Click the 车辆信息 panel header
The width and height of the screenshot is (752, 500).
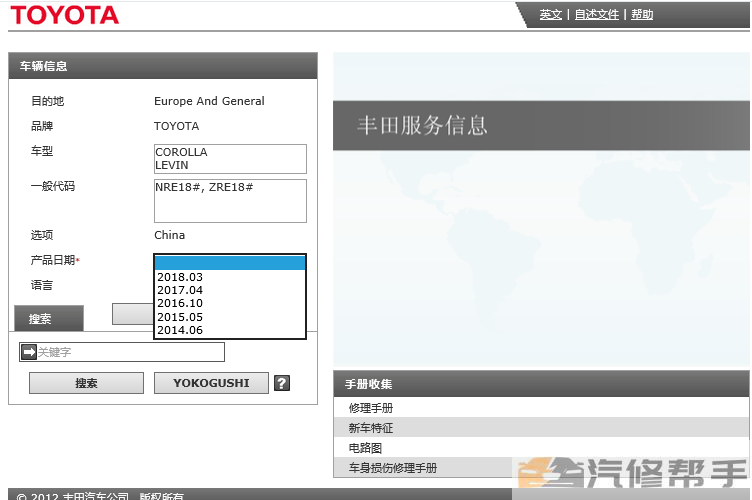(x=163, y=66)
